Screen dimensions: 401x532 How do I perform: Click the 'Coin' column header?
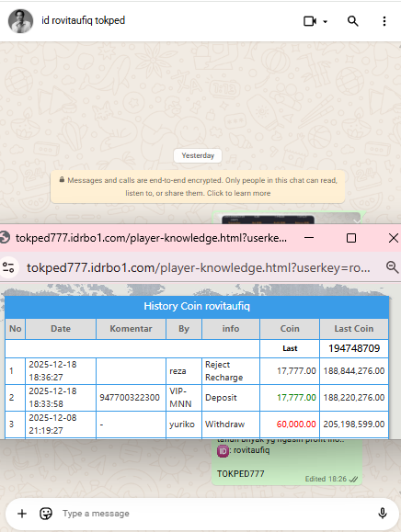click(x=290, y=328)
